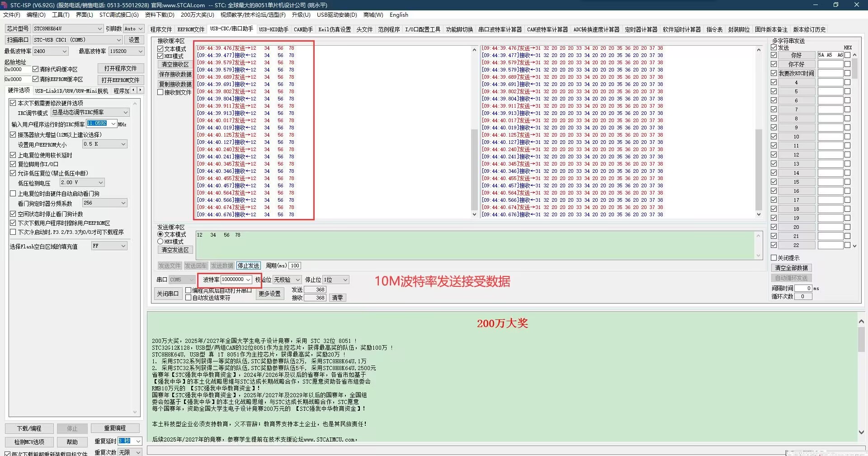Switch to the USB-HID助手 tab
Image resolution: width=868 pixels, height=456 pixels.
coord(274,29)
